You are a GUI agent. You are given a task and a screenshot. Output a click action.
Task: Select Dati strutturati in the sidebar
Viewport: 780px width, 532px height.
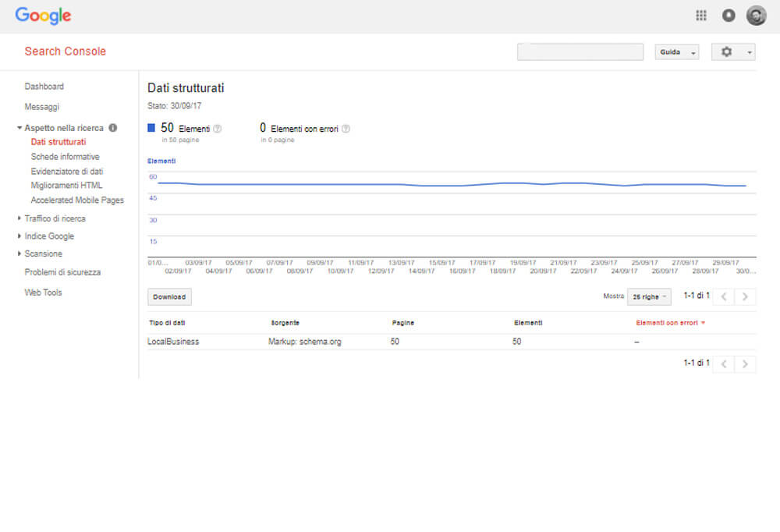(x=58, y=142)
